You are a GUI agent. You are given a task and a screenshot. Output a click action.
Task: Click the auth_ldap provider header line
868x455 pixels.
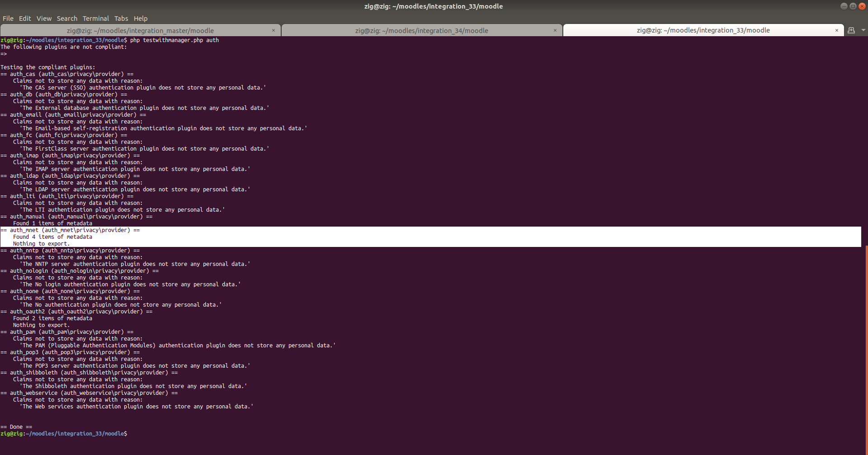pyautogui.click(x=70, y=176)
